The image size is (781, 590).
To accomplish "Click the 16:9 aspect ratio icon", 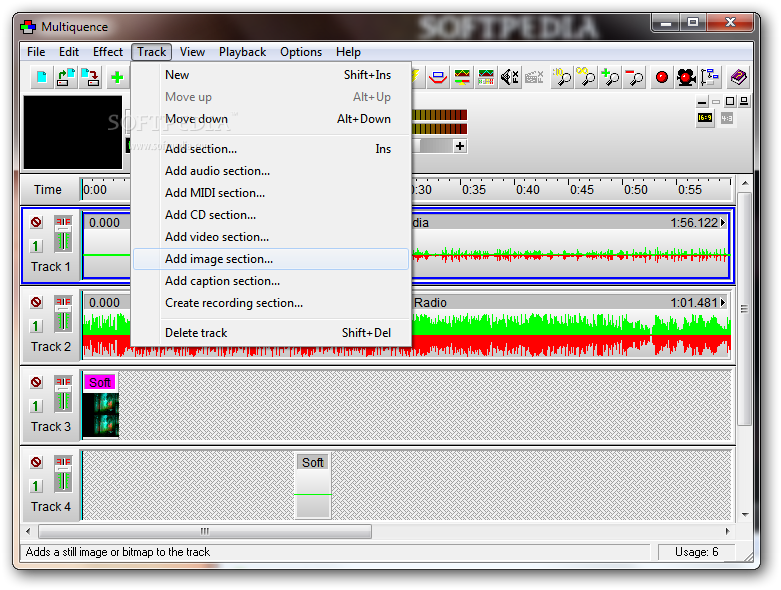I will [x=705, y=118].
